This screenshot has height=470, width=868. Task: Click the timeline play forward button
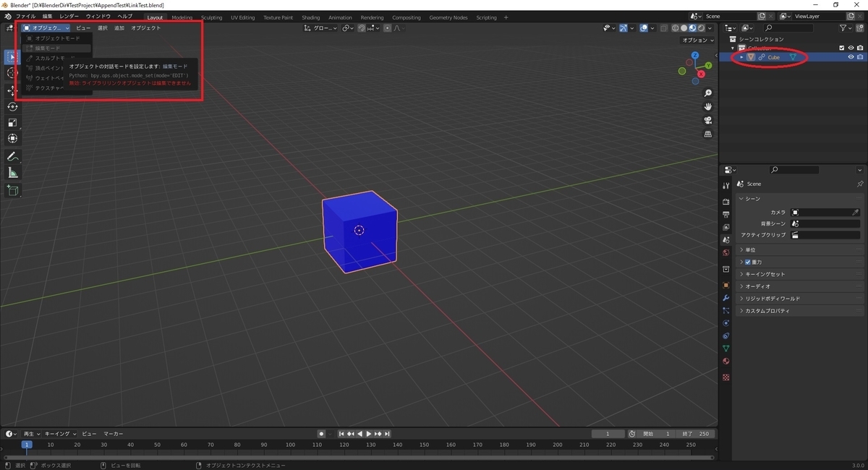click(369, 434)
